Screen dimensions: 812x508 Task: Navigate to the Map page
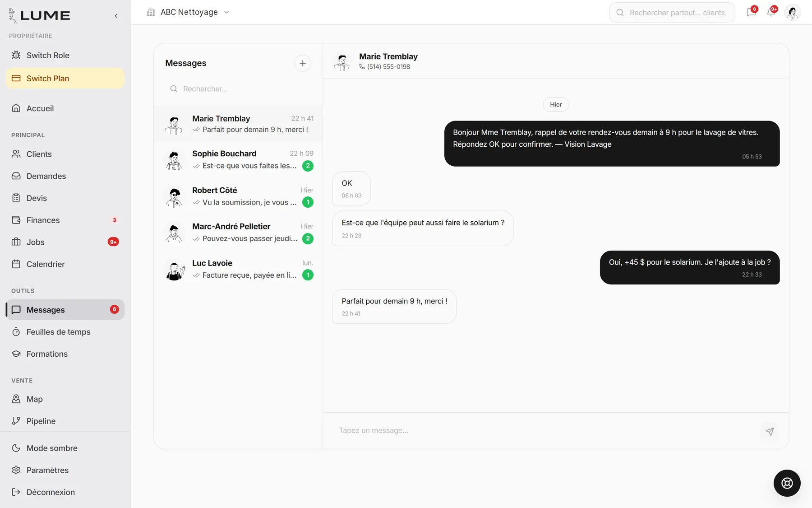(x=65, y=399)
